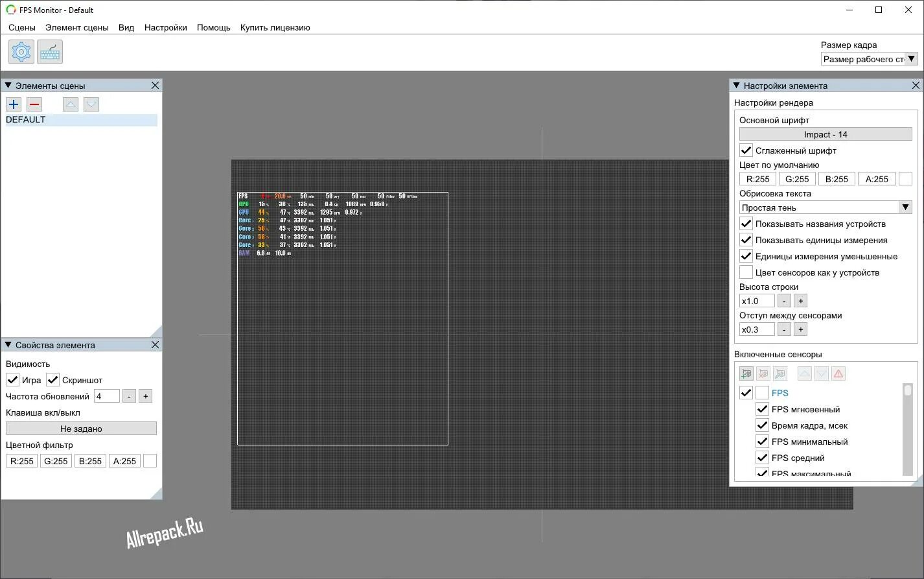
Task: Open the Вид menu
Action: pyautogui.click(x=126, y=27)
